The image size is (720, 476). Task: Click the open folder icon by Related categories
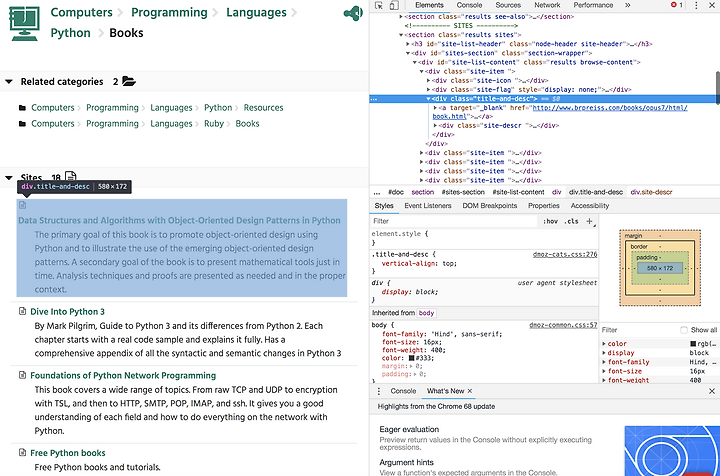tap(129, 81)
